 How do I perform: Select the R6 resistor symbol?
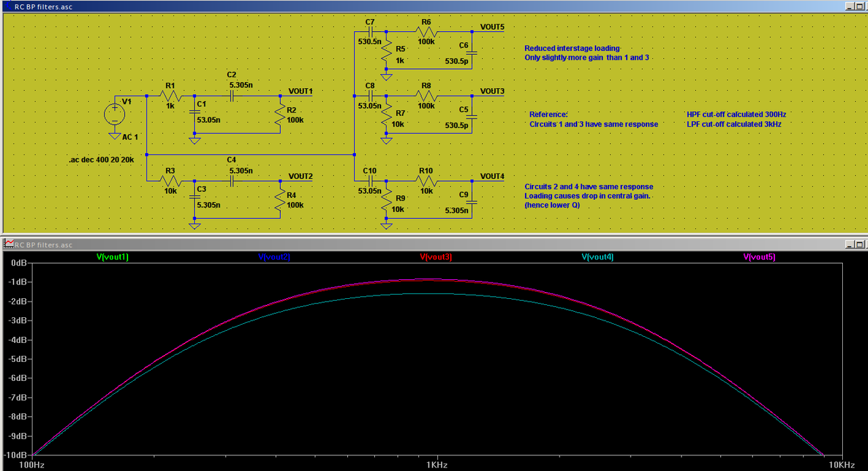[x=426, y=32]
